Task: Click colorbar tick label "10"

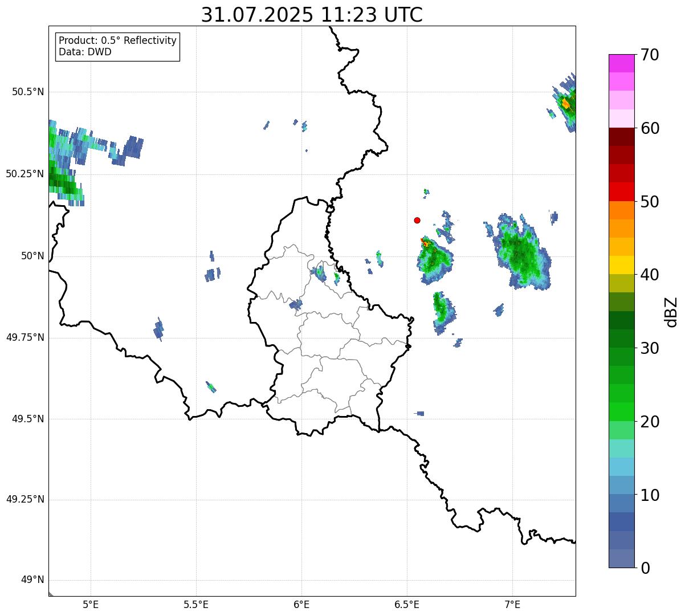Action: click(650, 495)
